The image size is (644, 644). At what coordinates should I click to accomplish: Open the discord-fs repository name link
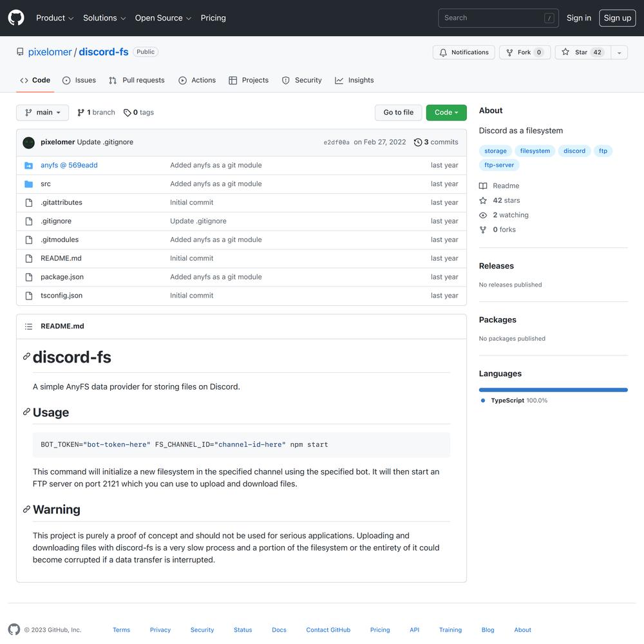tap(104, 52)
